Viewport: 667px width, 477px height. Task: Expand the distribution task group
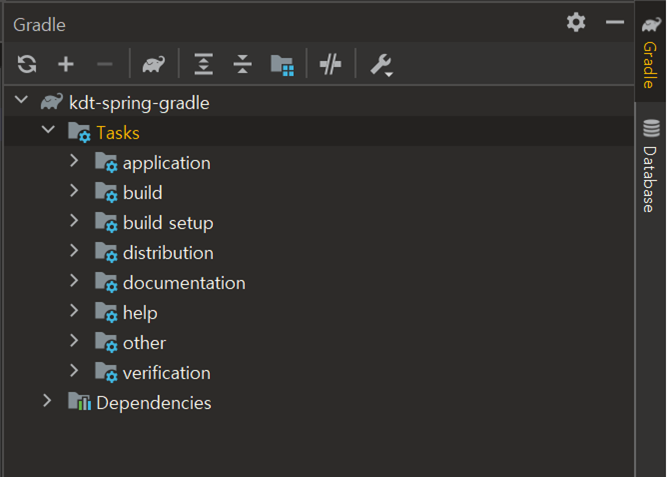(x=74, y=251)
